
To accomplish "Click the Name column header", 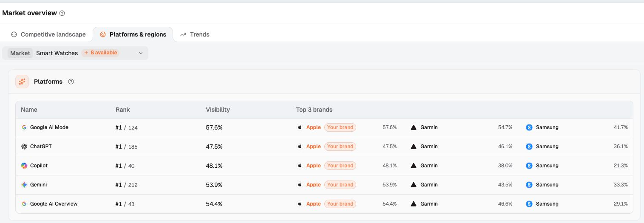I will point(29,110).
